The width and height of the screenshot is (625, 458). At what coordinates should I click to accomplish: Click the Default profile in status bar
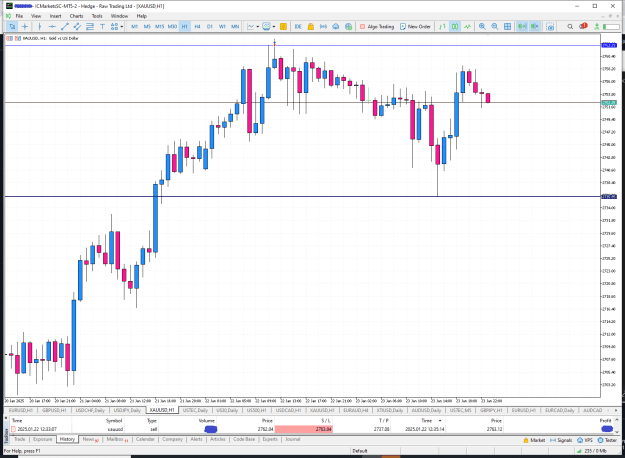[x=360, y=451]
